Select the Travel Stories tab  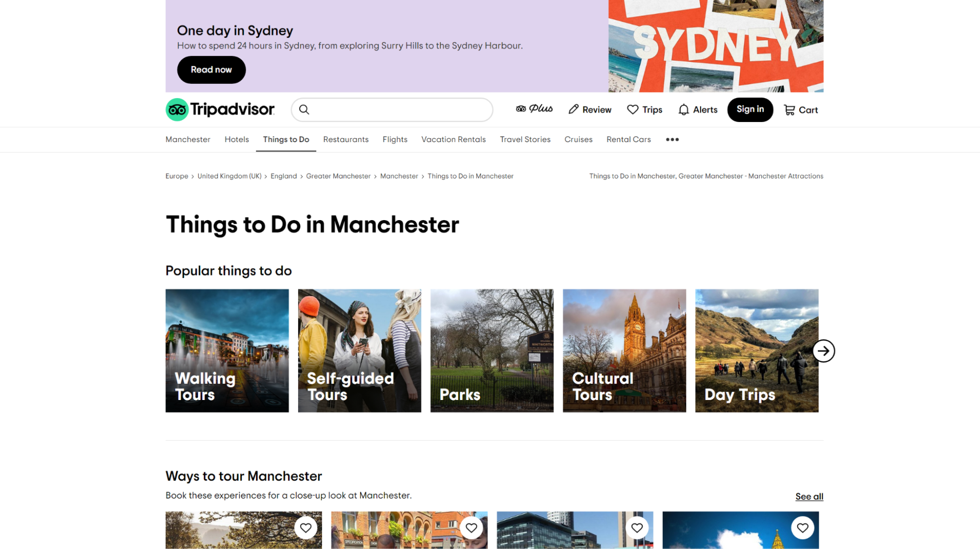click(525, 139)
